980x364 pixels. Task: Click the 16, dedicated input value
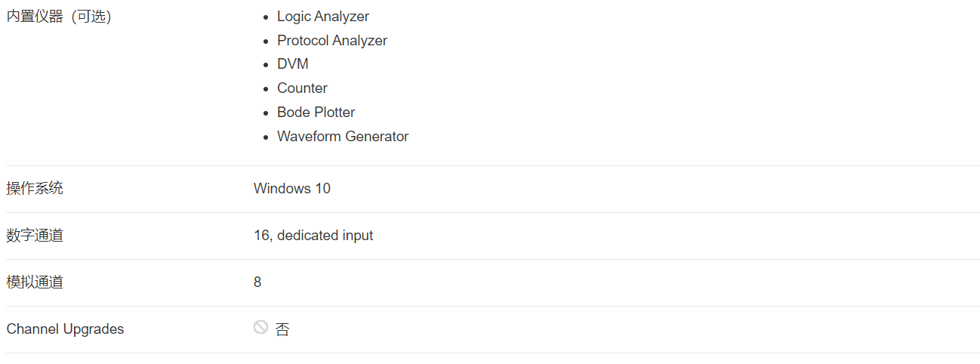point(313,236)
